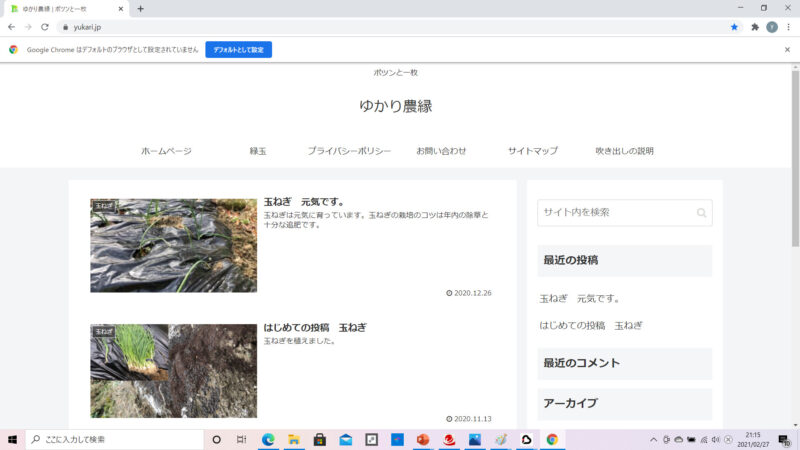Open the サイトマップ menu item
Screen dimensions: 800x450
(x=533, y=151)
